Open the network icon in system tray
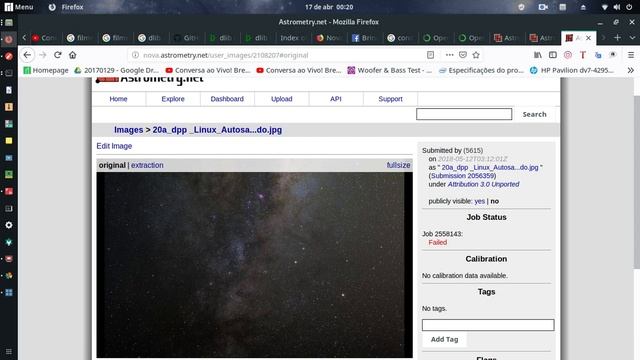The image size is (640, 360). pos(604,7)
